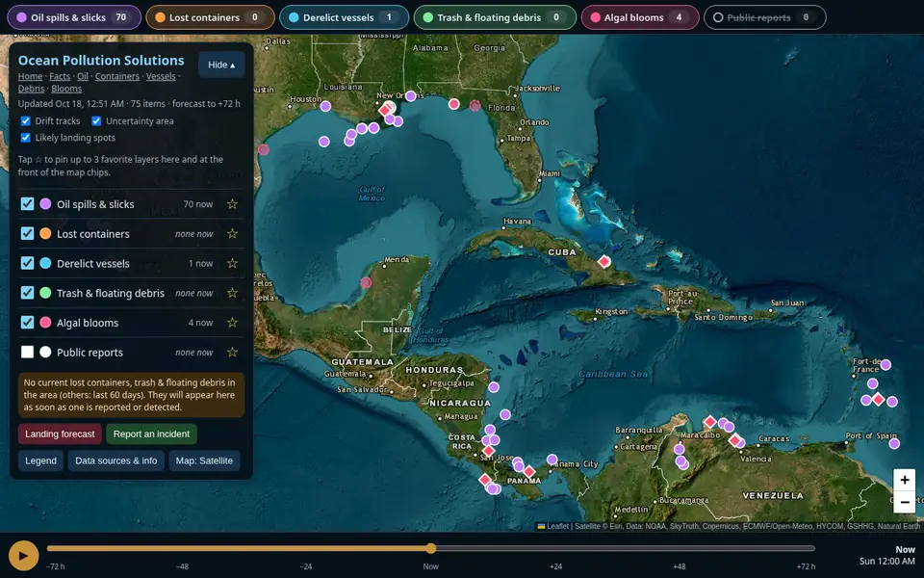Viewport: 924px width, 578px height.
Task: Pin Oil spills & slicks layer with star
Action: point(232,204)
